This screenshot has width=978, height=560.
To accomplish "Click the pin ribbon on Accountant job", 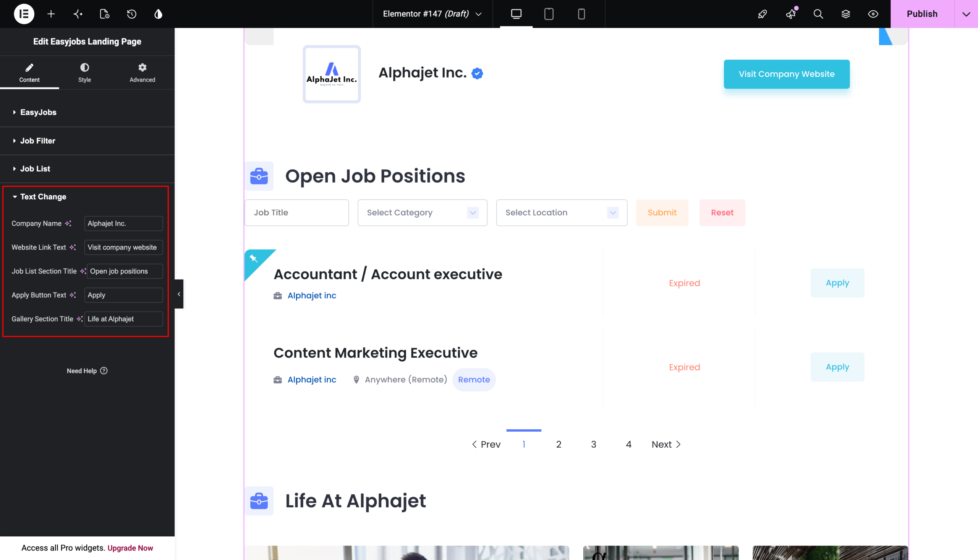I will [254, 259].
